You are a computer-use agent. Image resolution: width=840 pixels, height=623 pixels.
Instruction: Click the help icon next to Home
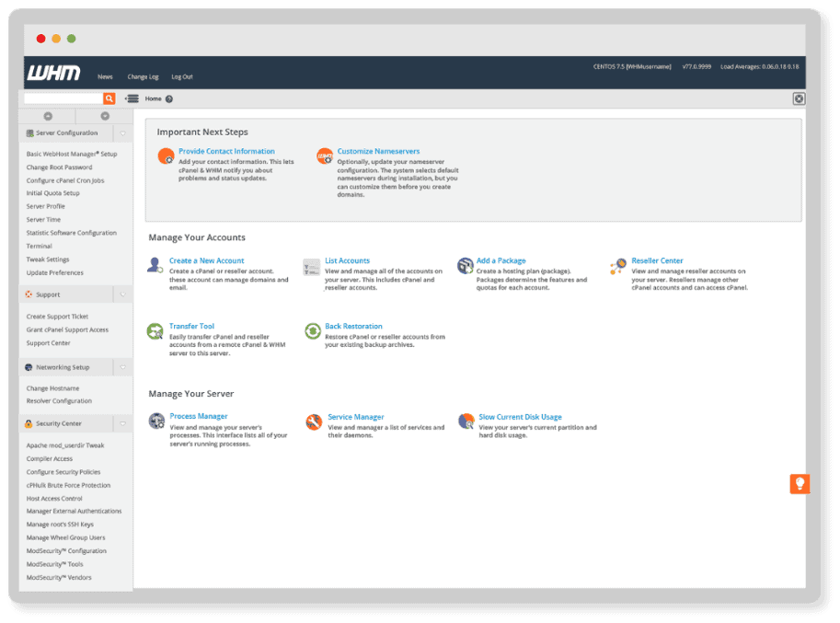click(x=169, y=99)
